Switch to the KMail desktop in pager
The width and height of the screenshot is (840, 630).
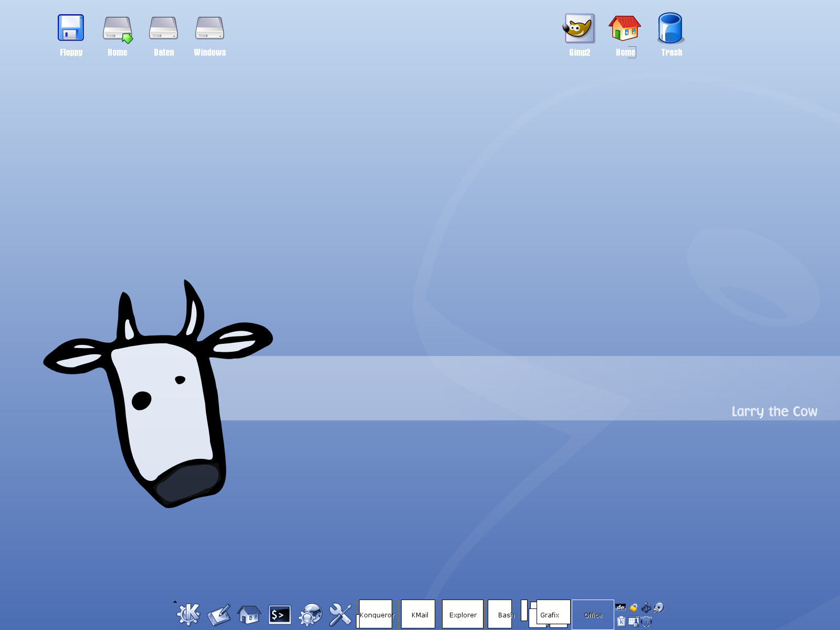pos(420,614)
